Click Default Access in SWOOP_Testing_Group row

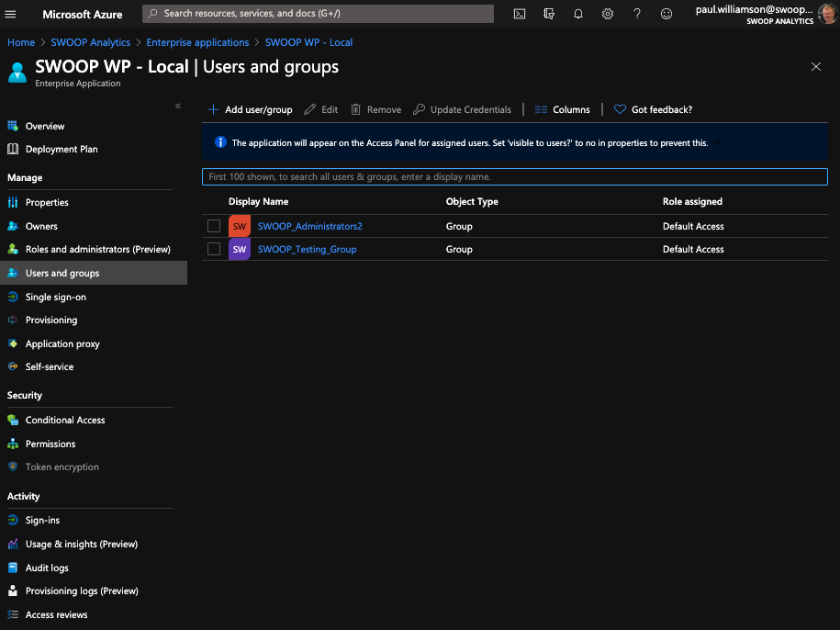693,249
